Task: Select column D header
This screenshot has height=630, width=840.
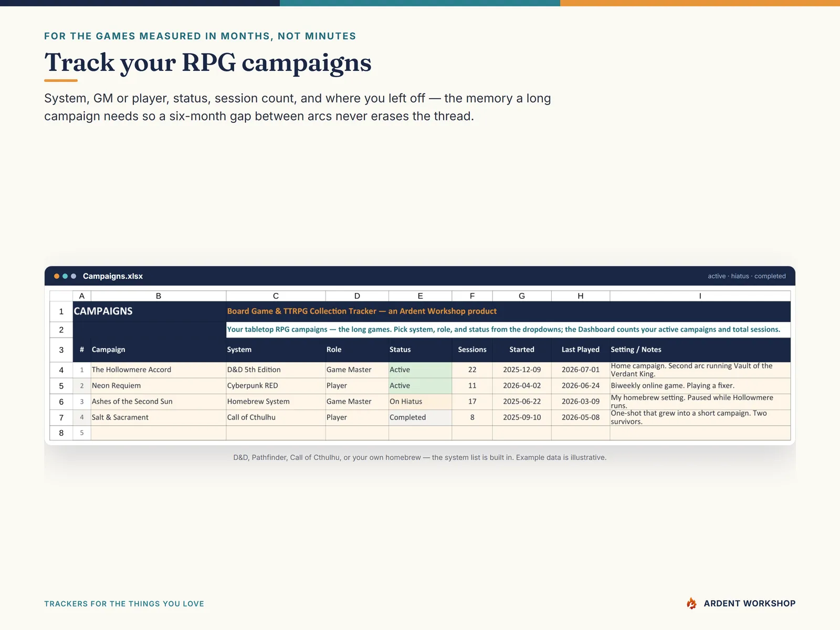Action: [357, 296]
